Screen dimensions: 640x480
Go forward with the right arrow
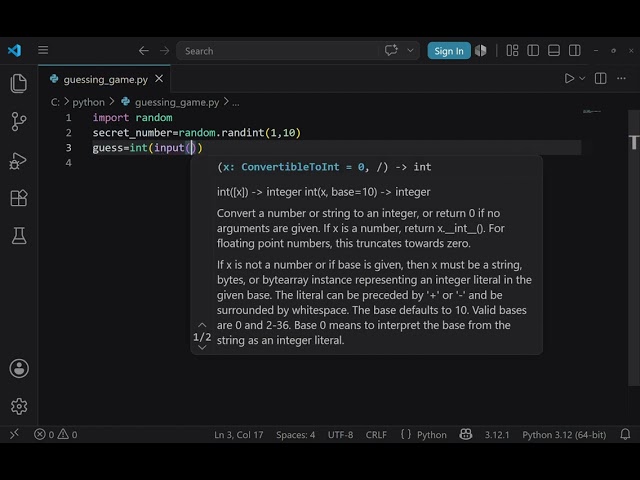[x=164, y=51]
